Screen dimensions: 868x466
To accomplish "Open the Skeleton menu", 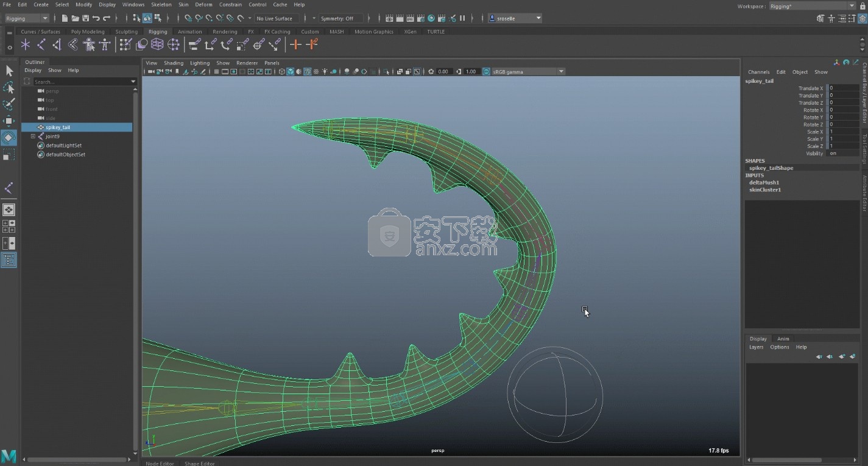I will click(x=161, y=4).
